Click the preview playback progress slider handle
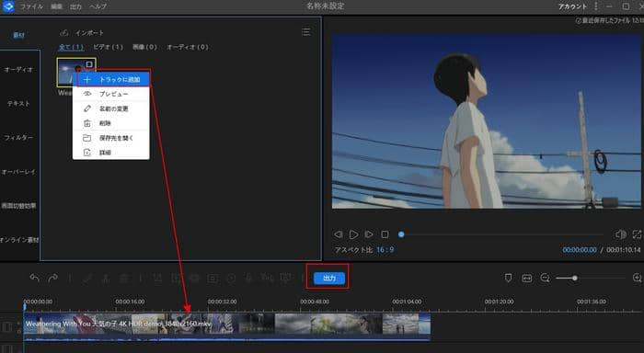This screenshot has width=644, height=353. (x=401, y=234)
